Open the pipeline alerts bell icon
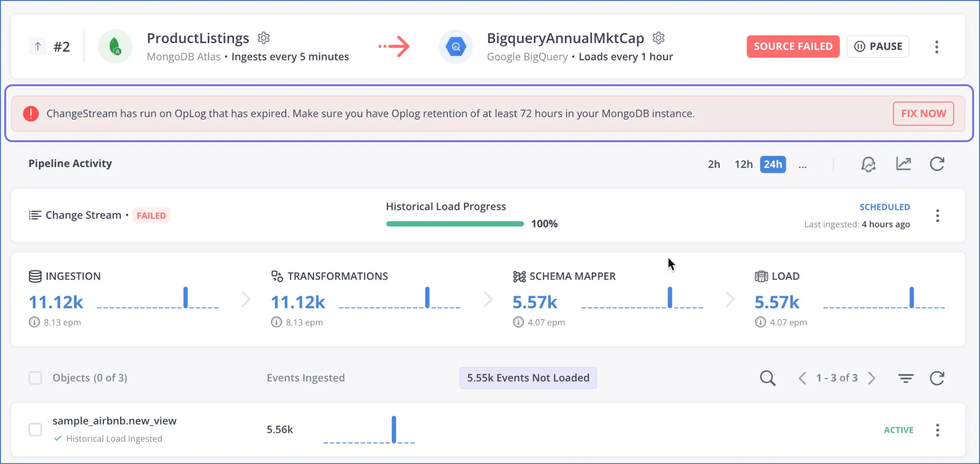 [869, 164]
